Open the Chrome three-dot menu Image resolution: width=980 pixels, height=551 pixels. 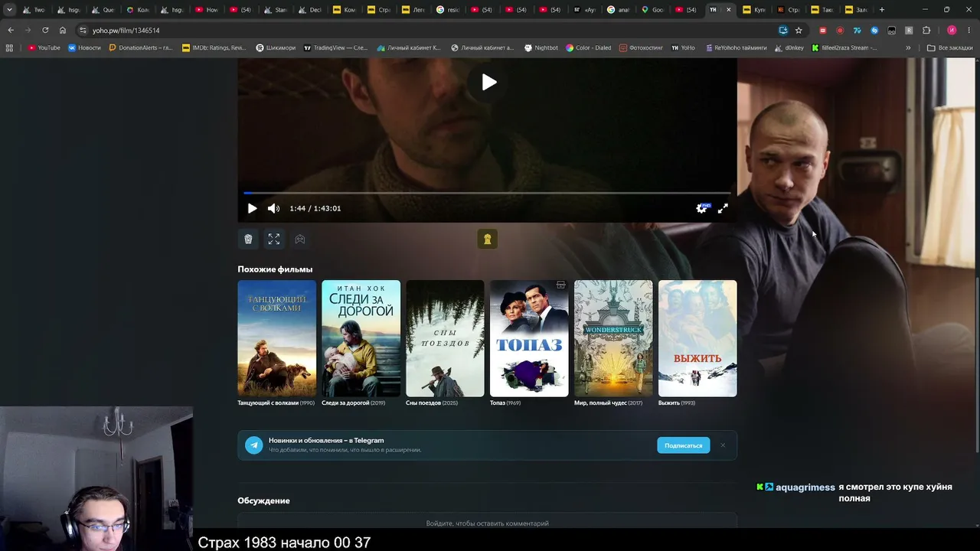click(x=969, y=31)
